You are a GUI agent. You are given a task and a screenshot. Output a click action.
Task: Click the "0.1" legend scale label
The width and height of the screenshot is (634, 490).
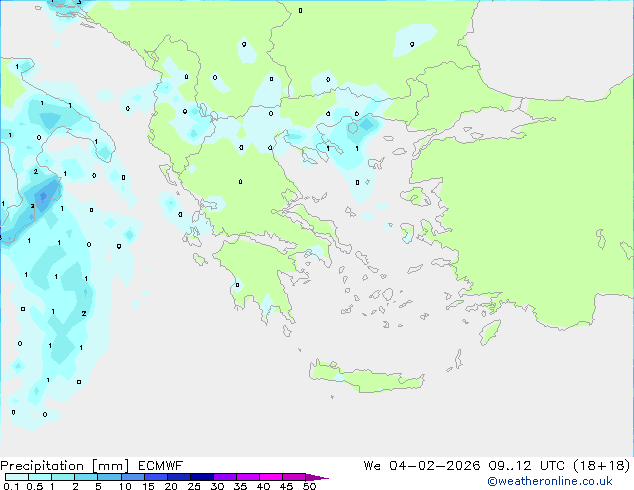11,486
